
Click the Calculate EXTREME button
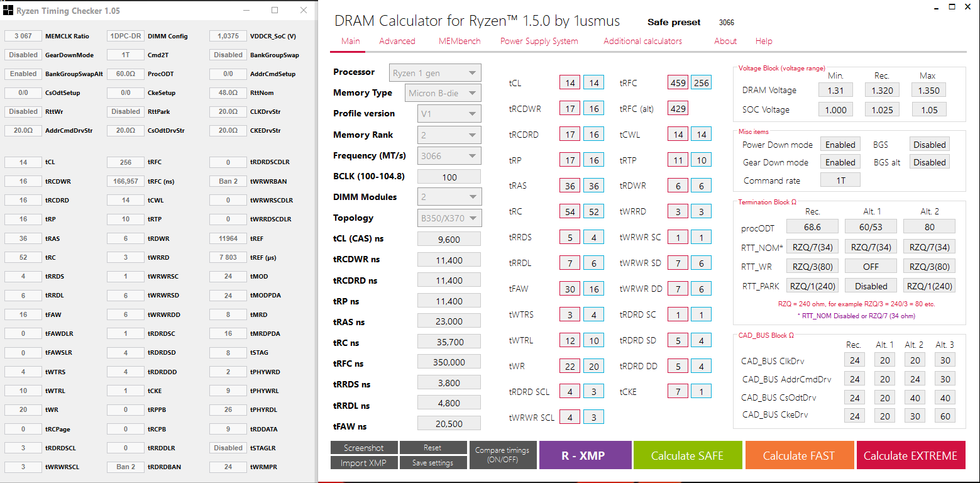click(x=910, y=455)
